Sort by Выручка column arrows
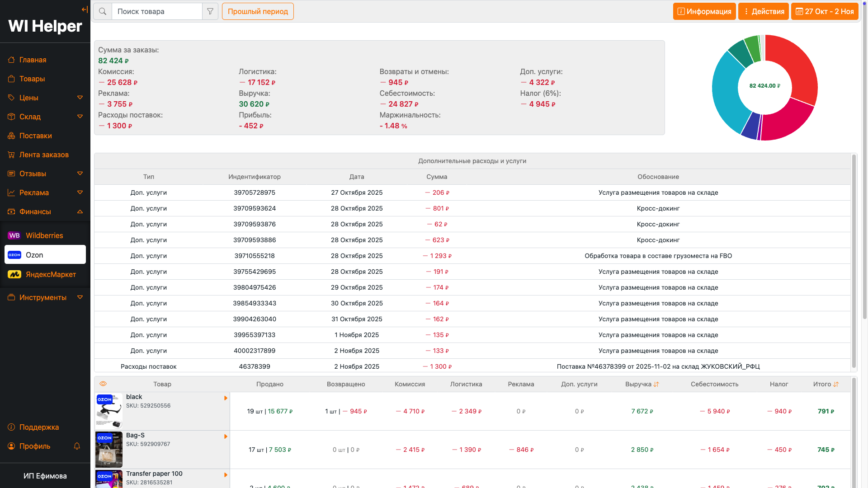This screenshot has height=488, width=868. tap(656, 384)
